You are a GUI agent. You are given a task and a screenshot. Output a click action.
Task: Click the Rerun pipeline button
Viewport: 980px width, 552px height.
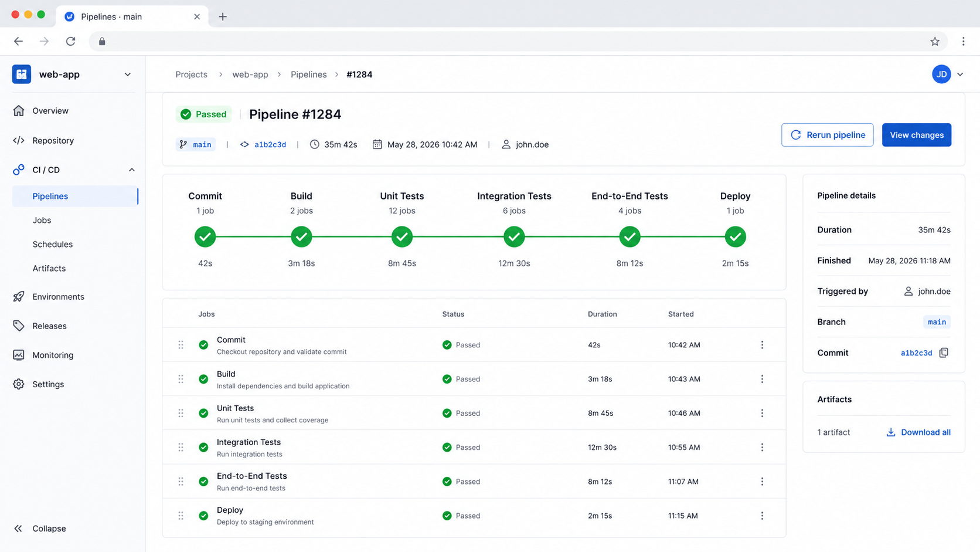click(x=827, y=135)
